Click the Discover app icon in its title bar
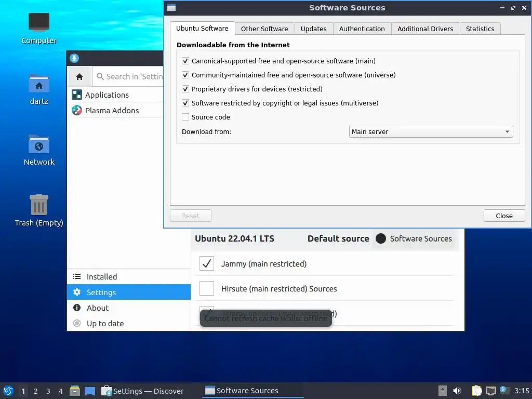 74,58
